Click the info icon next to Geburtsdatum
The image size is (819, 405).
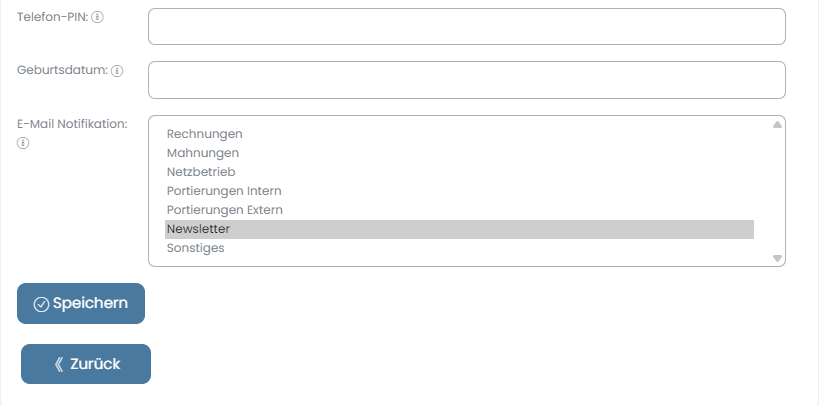click(x=117, y=71)
